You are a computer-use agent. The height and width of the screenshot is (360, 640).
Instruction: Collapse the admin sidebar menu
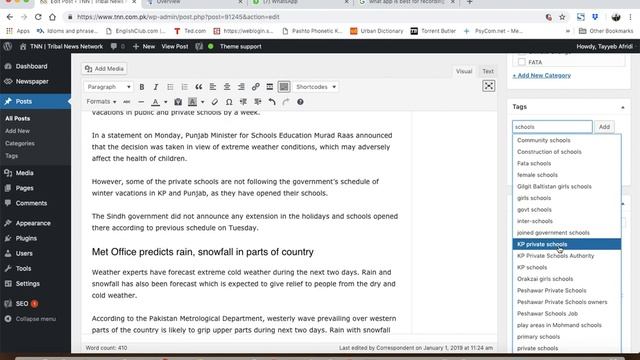[x=31, y=319]
